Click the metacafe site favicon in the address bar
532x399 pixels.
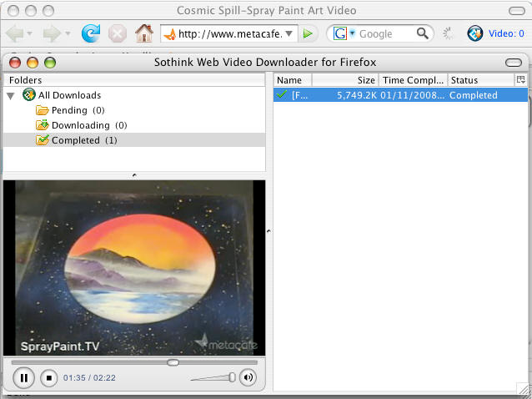pos(169,34)
